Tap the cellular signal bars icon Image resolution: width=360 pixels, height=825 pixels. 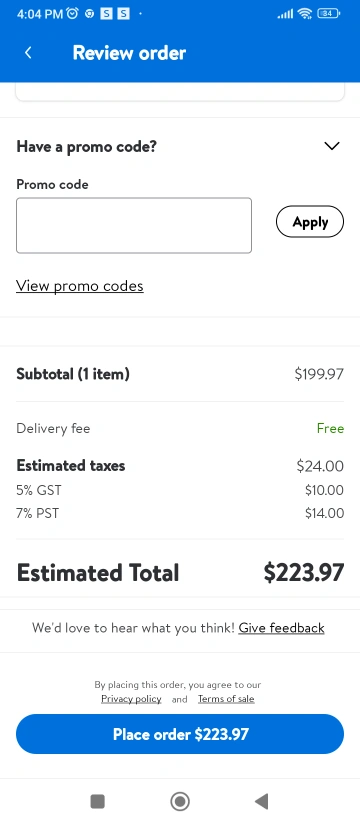[x=285, y=15]
